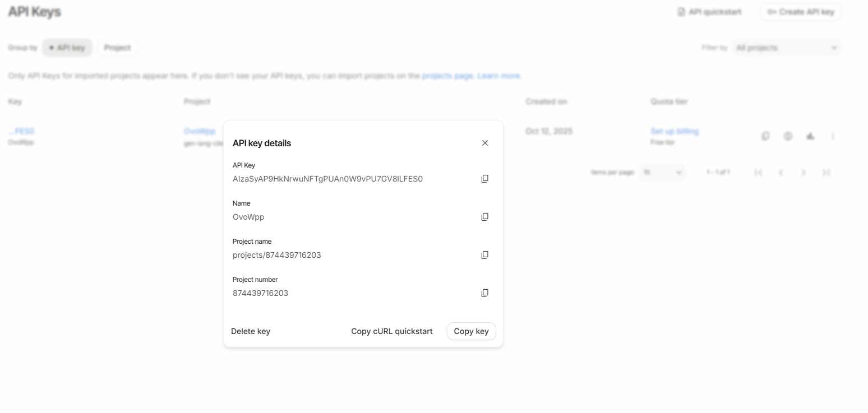The width and height of the screenshot is (868, 413).
Task: Click the table row's copy key icon
Action: point(765,136)
